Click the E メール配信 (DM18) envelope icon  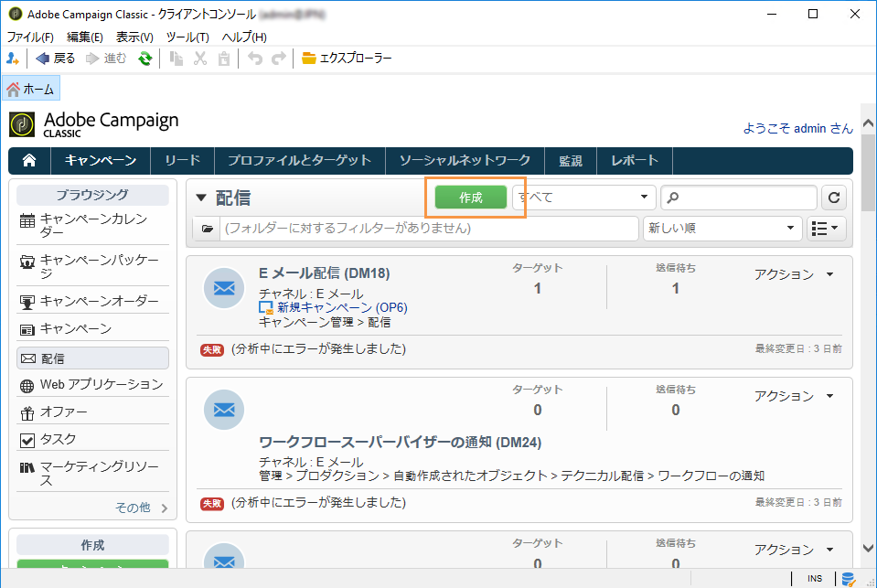click(224, 287)
